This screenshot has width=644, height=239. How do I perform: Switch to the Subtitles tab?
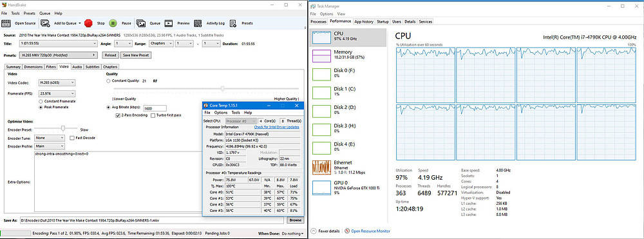point(92,66)
